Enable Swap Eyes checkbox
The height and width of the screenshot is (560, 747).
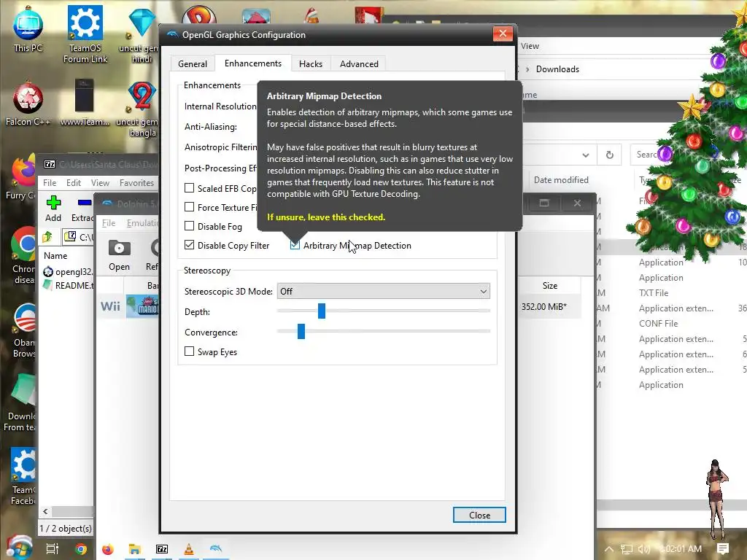pyautogui.click(x=189, y=351)
